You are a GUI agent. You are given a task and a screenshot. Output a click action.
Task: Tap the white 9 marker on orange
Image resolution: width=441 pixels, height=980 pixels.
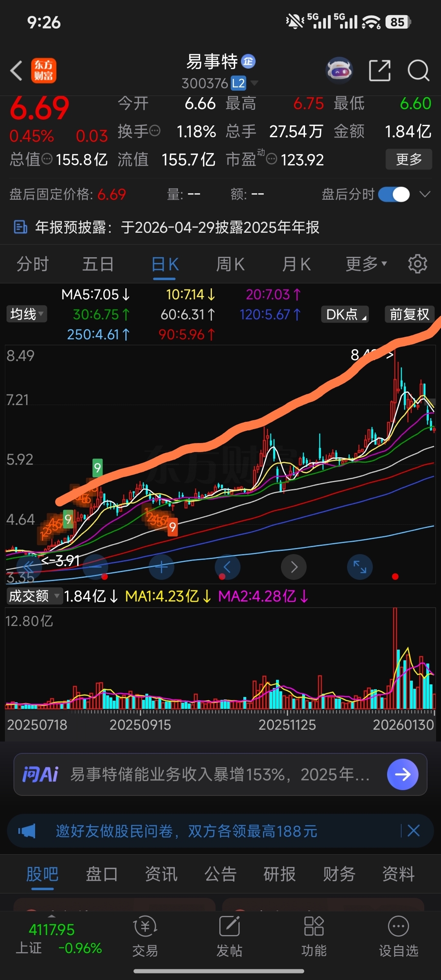[173, 527]
